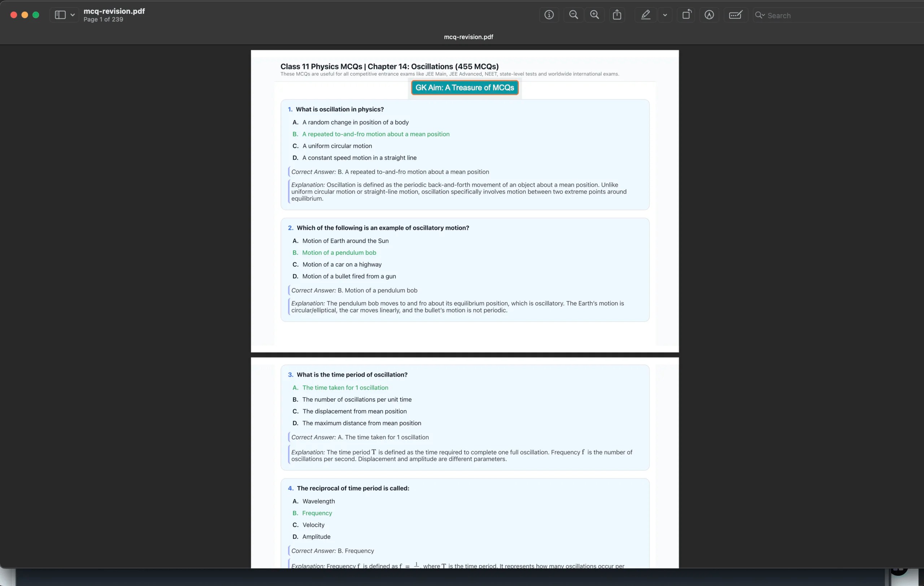This screenshot has height=586, width=924.
Task: Open highlight color options dropdown arrow
Action: [x=665, y=15]
